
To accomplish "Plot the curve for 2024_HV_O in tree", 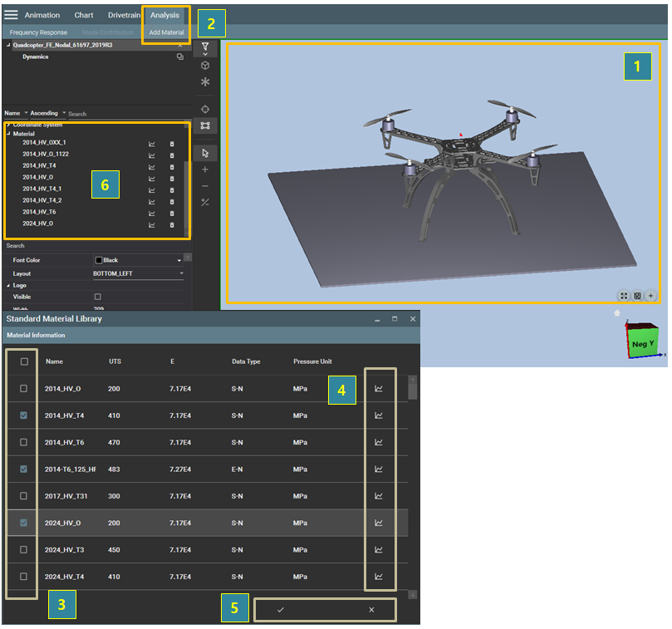I will point(152,224).
